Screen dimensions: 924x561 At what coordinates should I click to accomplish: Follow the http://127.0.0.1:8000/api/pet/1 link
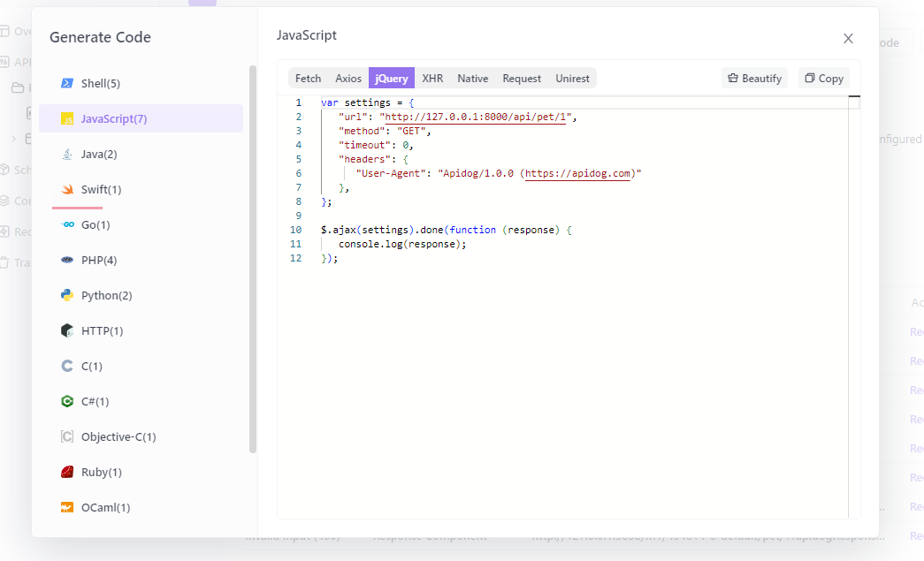[476, 118]
